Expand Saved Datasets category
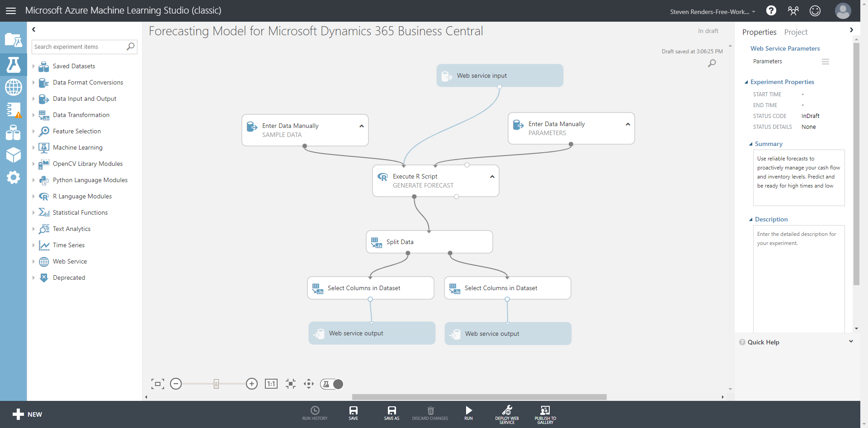This screenshot has width=868, height=428. click(33, 66)
